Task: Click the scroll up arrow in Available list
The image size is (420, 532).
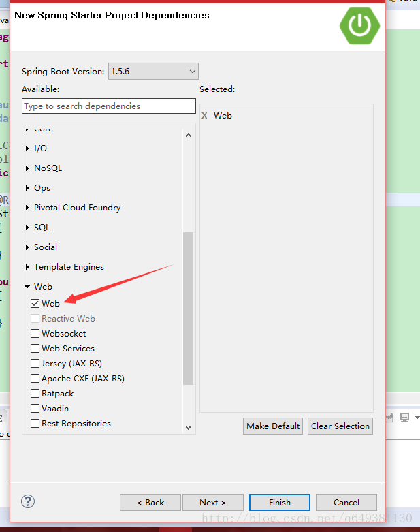Action: point(188,135)
